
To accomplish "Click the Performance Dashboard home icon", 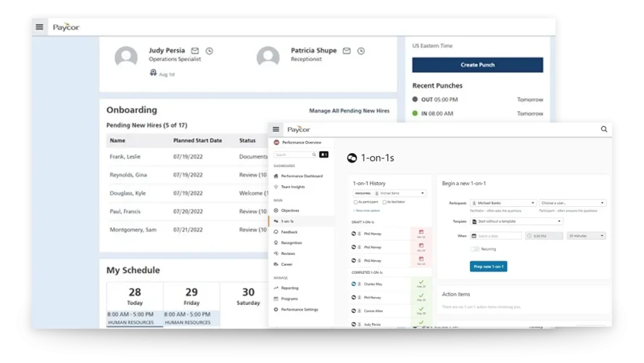I will [x=276, y=176].
